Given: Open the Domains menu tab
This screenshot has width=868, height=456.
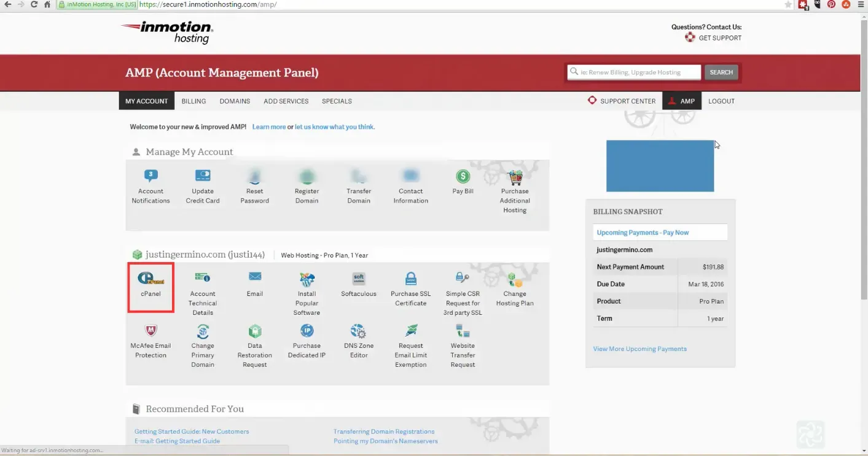Looking at the screenshot, I should (x=235, y=101).
